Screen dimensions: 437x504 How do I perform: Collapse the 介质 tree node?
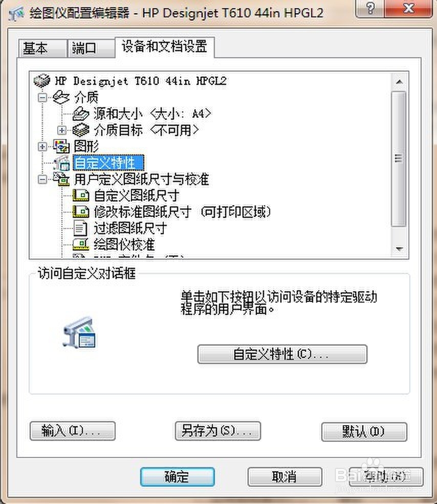coord(42,98)
